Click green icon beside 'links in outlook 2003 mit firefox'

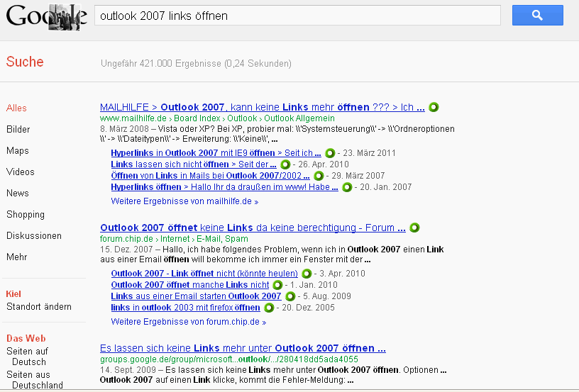click(269, 308)
